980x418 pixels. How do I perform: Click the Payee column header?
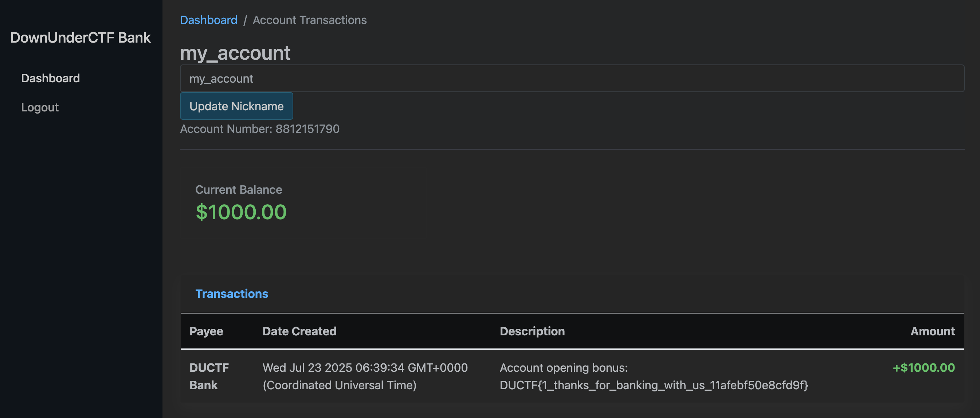point(206,331)
